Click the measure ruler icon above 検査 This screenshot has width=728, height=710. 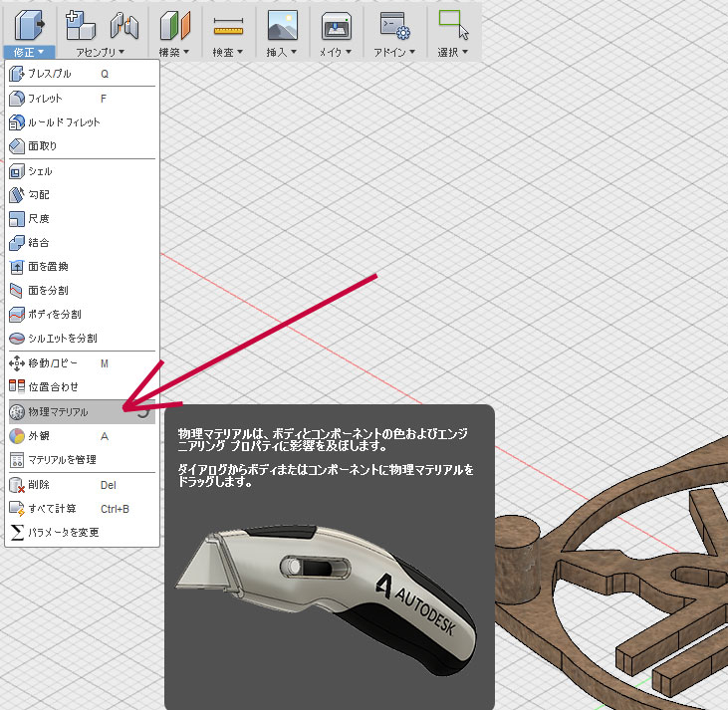229,24
